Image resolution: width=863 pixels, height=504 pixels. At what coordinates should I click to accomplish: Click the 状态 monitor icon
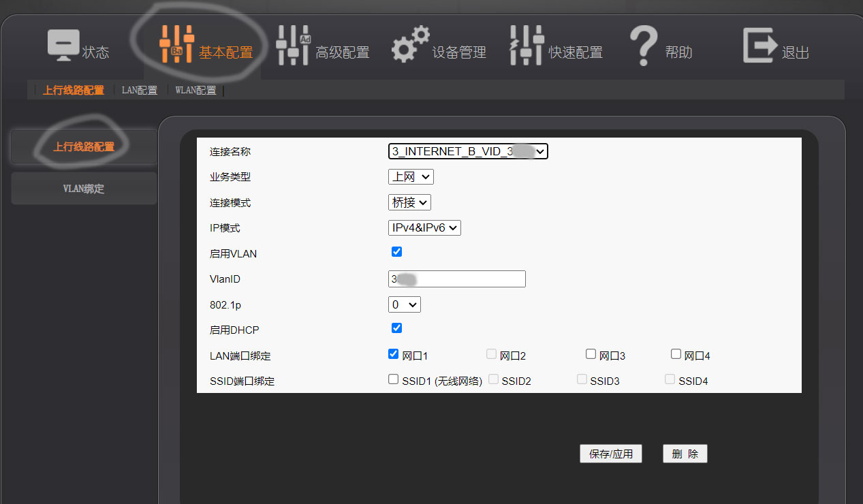pyautogui.click(x=63, y=46)
